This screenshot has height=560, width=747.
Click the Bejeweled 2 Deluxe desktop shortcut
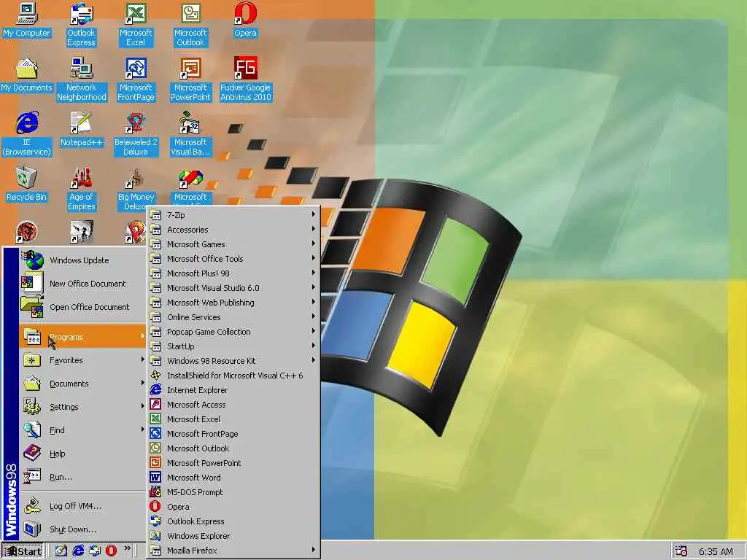click(136, 134)
